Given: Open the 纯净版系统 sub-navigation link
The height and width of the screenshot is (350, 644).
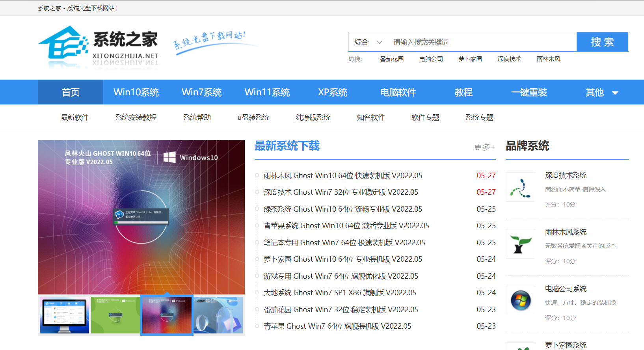Looking at the screenshot, I should [x=313, y=117].
